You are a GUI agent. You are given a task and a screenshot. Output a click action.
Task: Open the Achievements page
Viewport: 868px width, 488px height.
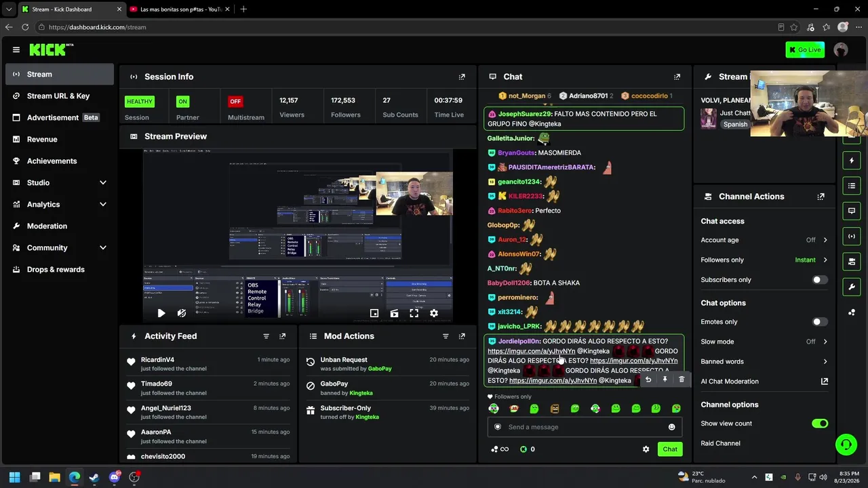[60, 161]
